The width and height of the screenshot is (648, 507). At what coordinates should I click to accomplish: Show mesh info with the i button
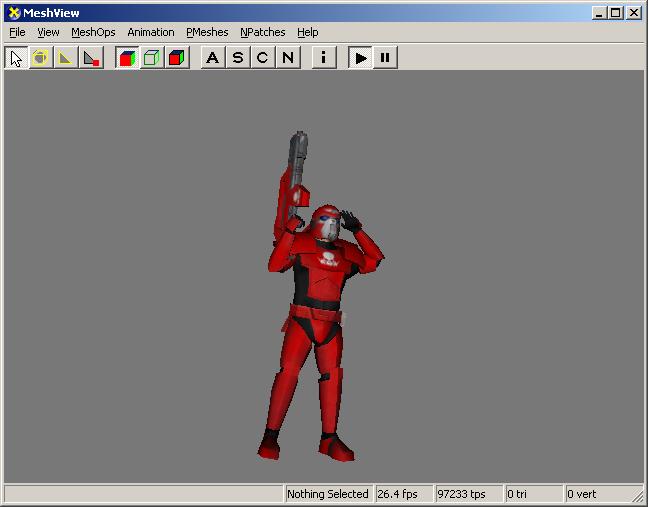323,57
